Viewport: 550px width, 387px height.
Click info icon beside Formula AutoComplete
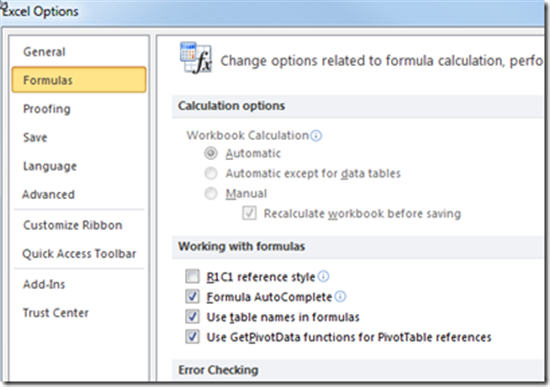(x=340, y=296)
